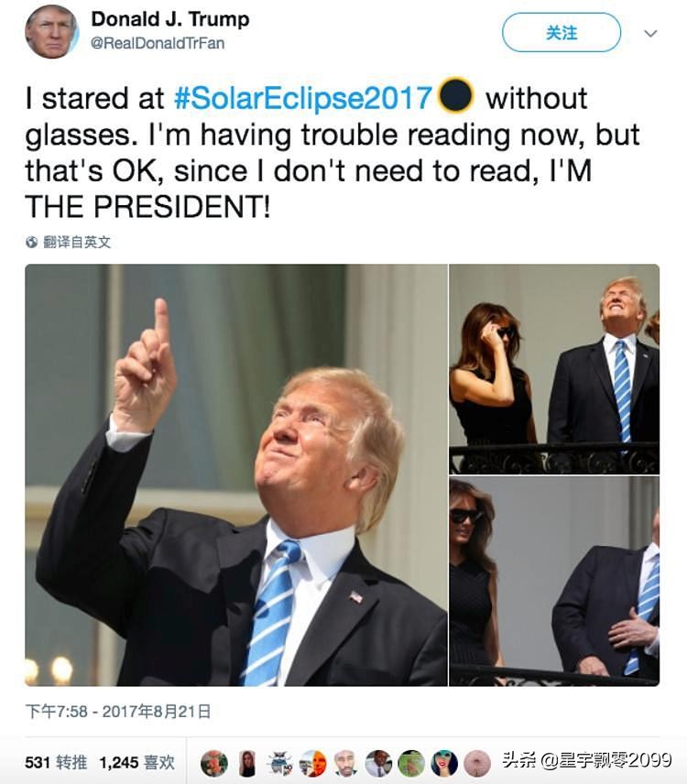
Task: Open the turquoise-haired cartoon liker avatar
Action: 444,764
